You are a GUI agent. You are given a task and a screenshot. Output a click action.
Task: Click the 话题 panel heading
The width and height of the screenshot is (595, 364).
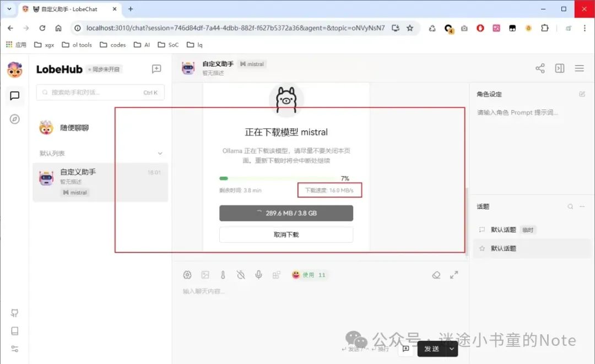(x=483, y=207)
